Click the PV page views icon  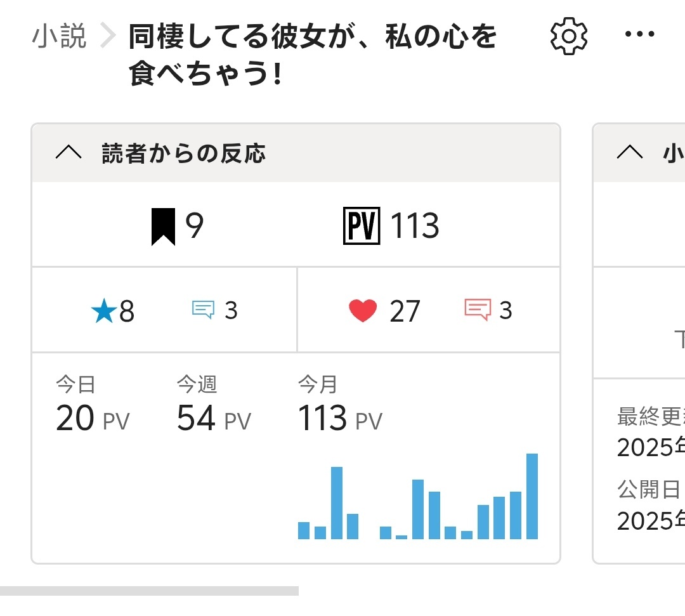[x=361, y=226]
